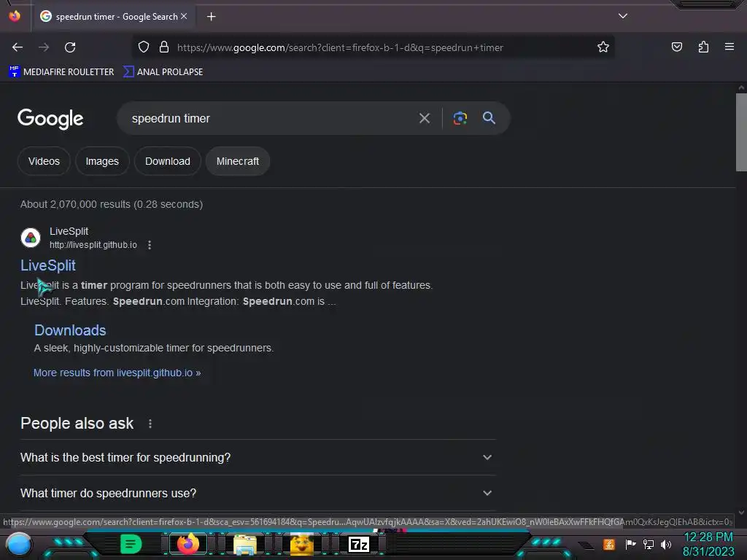Filter results by Videos
This screenshot has width=747, height=560.
click(44, 161)
